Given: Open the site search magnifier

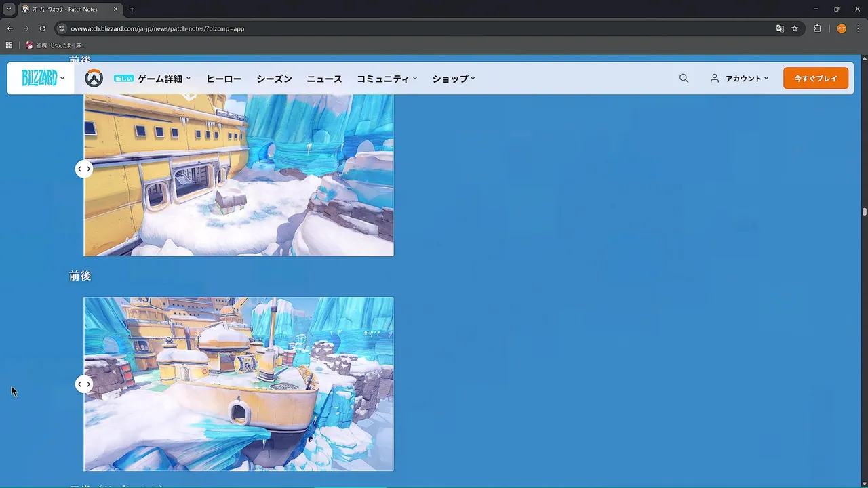Looking at the screenshot, I should click(x=684, y=79).
